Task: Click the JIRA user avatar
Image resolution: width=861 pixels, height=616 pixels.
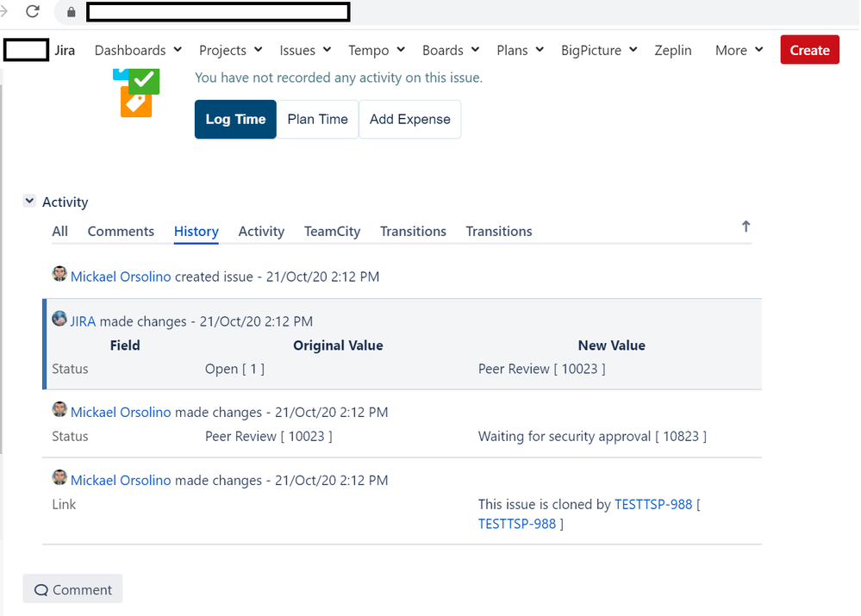Action: pos(59,319)
